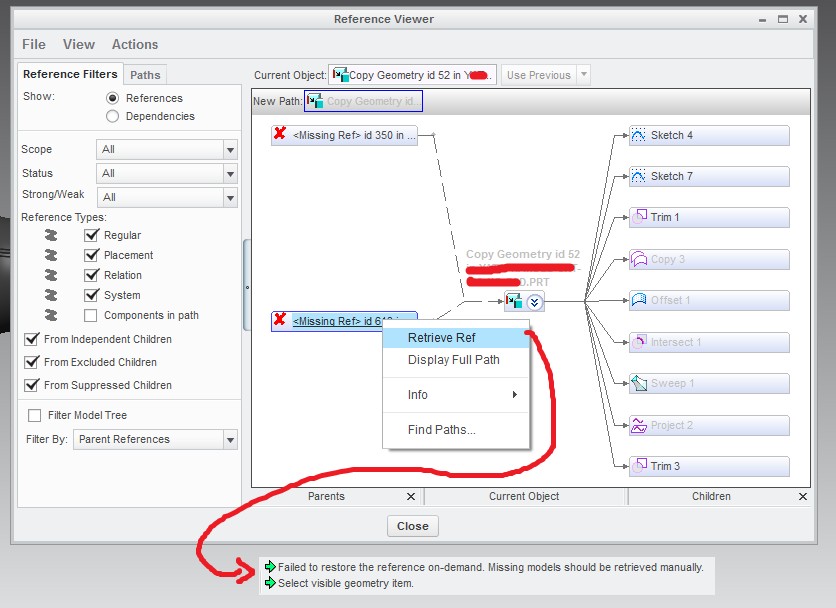Click the Sketch 7 feature icon
Image resolution: width=836 pixels, height=608 pixels.
click(638, 176)
